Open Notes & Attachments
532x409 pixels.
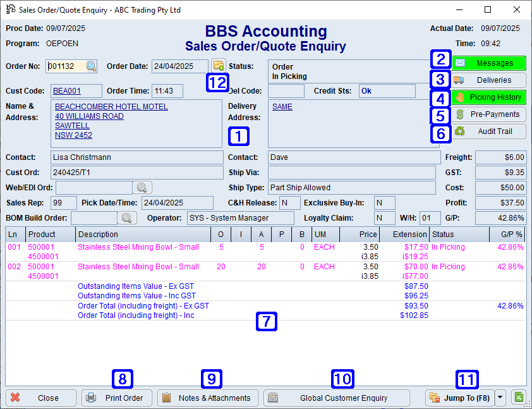pyautogui.click(x=207, y=398)
